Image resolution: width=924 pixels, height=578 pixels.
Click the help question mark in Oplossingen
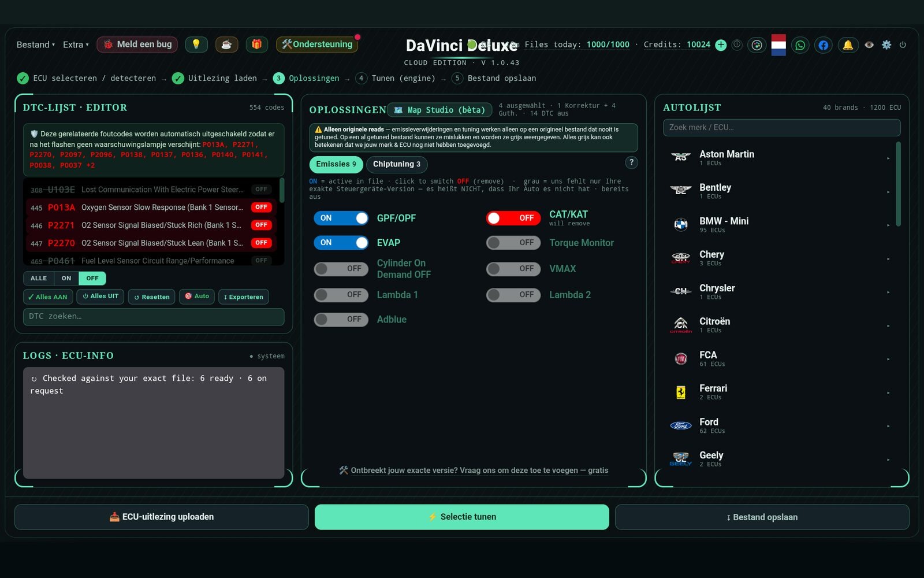[x=632, y=162]
